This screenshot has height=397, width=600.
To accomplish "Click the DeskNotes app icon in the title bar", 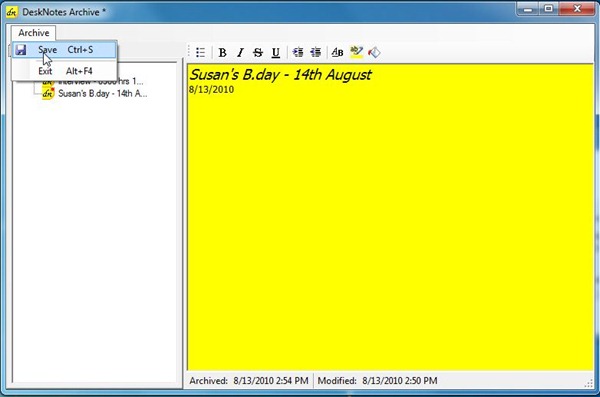I will (12, 12).
